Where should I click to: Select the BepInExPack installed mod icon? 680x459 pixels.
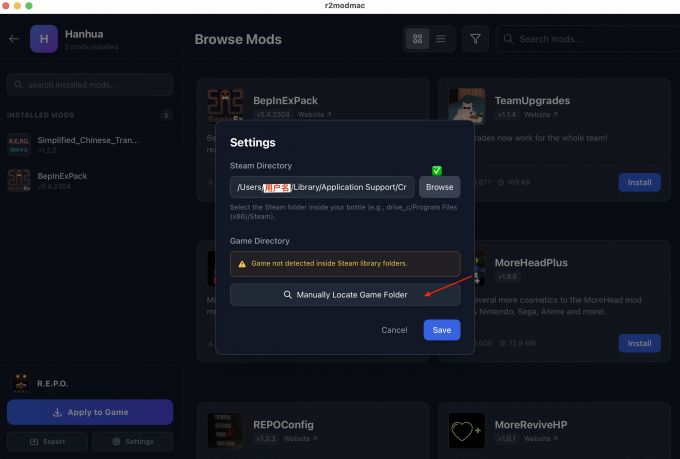coord(19,180)
